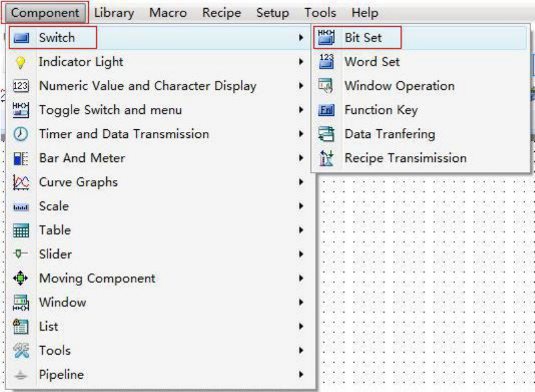Select Numeric Value and Character Display
The height and width of the screenshot is (392, 535).
coord(147,86)
